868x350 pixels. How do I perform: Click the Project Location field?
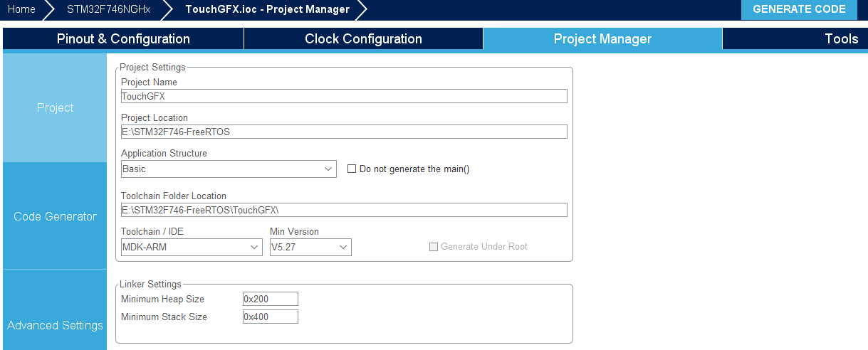pos(344,132)
